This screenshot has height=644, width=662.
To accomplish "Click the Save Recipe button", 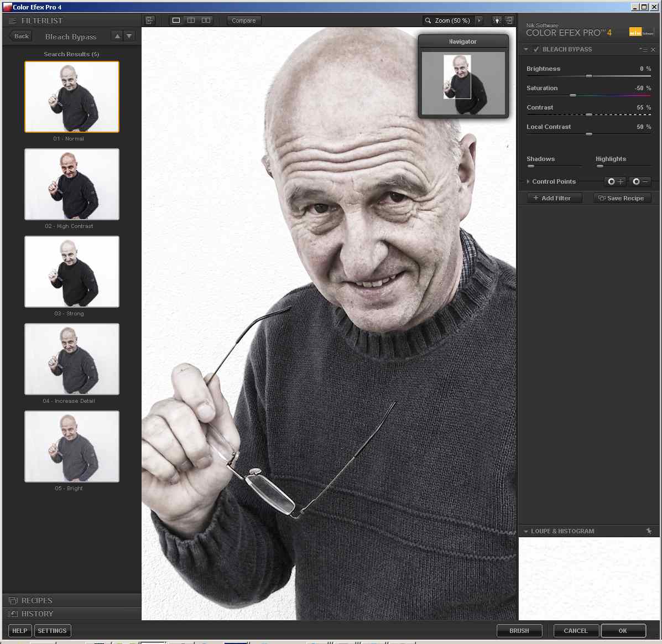I will [622, 198].
